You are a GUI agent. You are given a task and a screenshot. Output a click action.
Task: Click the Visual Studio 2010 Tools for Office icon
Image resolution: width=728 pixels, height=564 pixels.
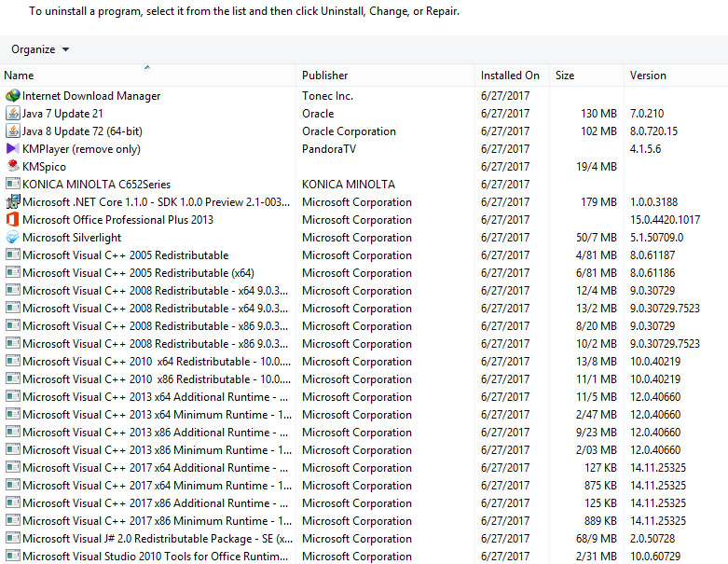pos(12,556)
